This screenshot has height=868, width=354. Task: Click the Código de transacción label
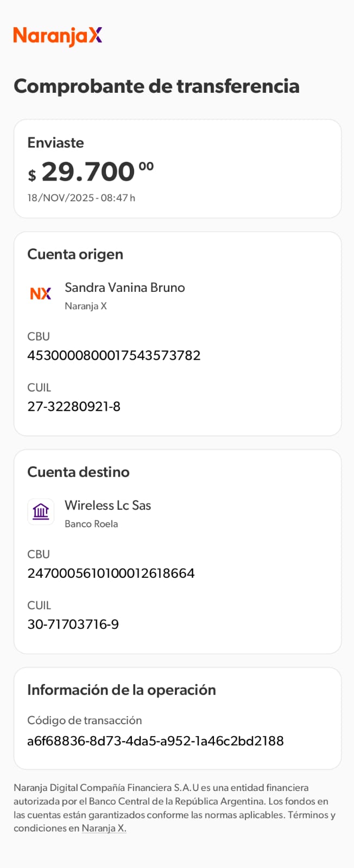point(85,720)
